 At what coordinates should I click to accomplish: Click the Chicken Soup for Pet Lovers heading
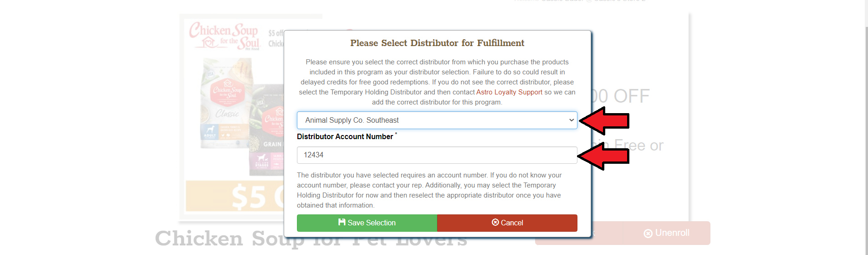click(x=219, y=239)
